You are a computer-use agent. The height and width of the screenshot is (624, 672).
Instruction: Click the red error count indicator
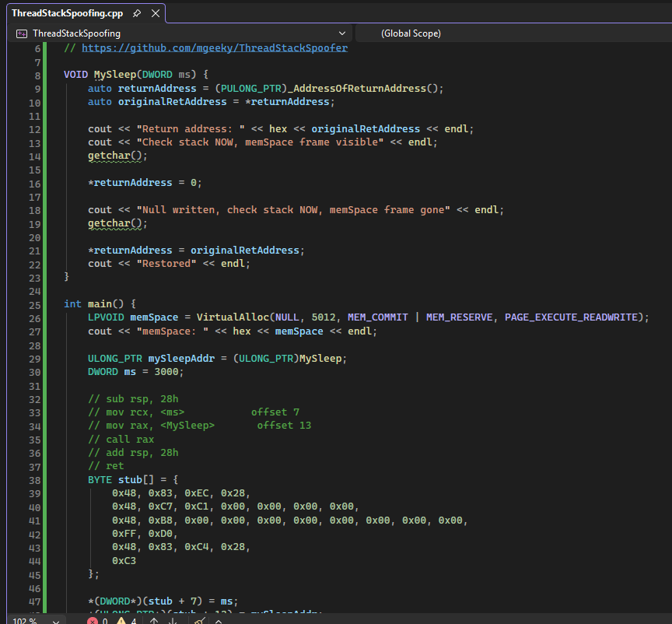click(98, 621)
